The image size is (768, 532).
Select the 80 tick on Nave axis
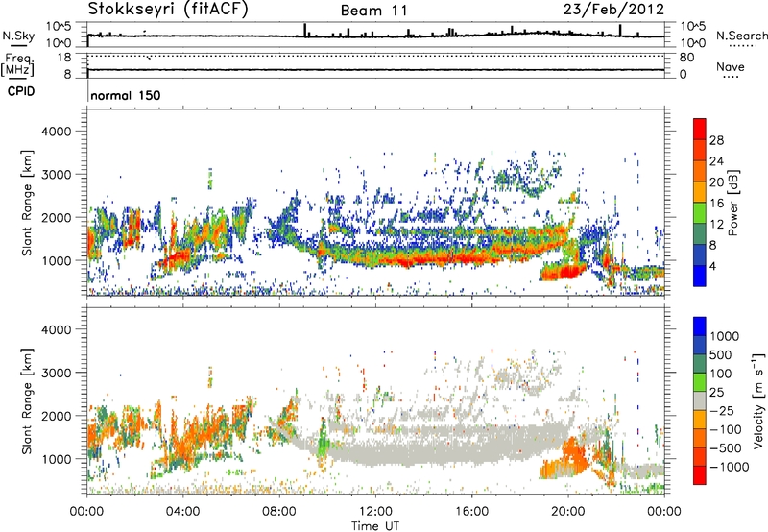[x=686, y=58]
